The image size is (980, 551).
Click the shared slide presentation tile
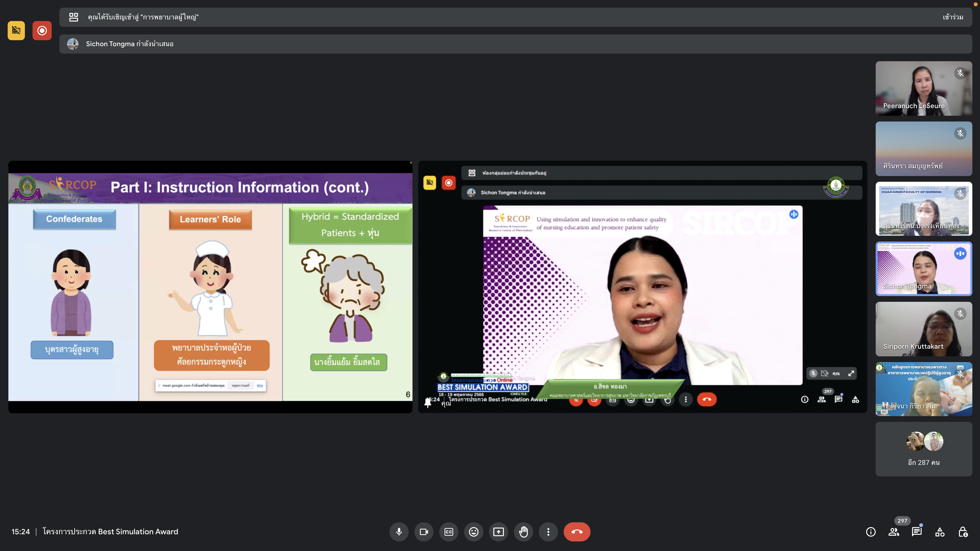click(210, 287)
